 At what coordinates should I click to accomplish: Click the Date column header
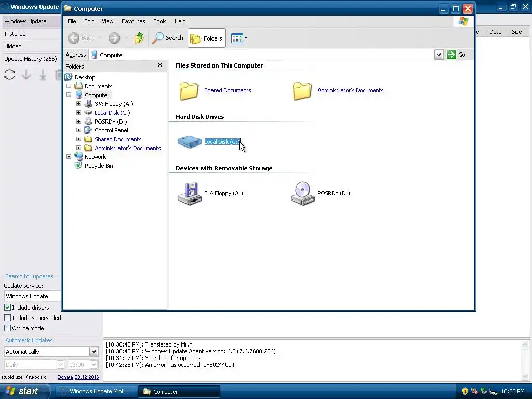coord(495,32)
